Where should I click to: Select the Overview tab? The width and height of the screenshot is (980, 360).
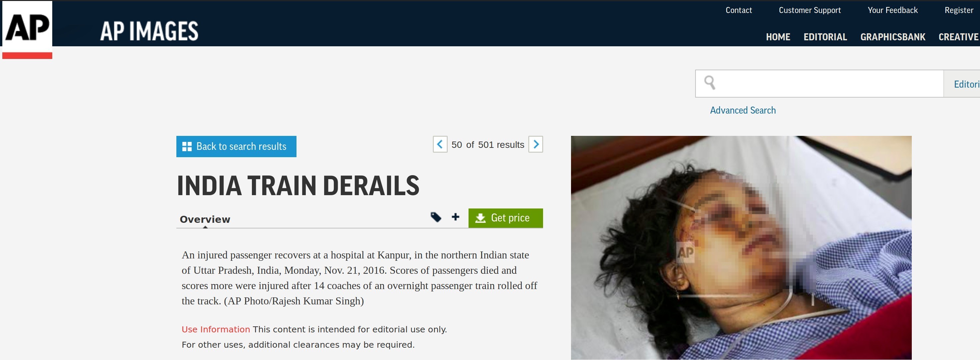click(x=205, y=219)
